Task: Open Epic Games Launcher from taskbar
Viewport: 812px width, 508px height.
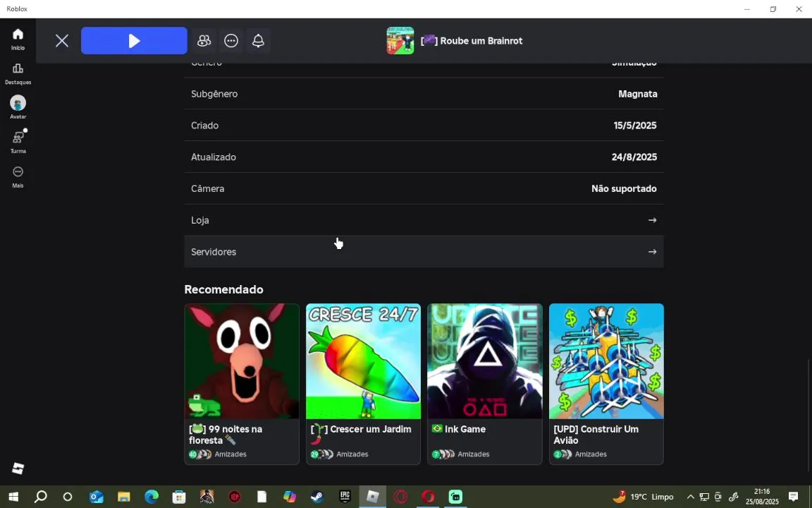Action: point(345,497)
